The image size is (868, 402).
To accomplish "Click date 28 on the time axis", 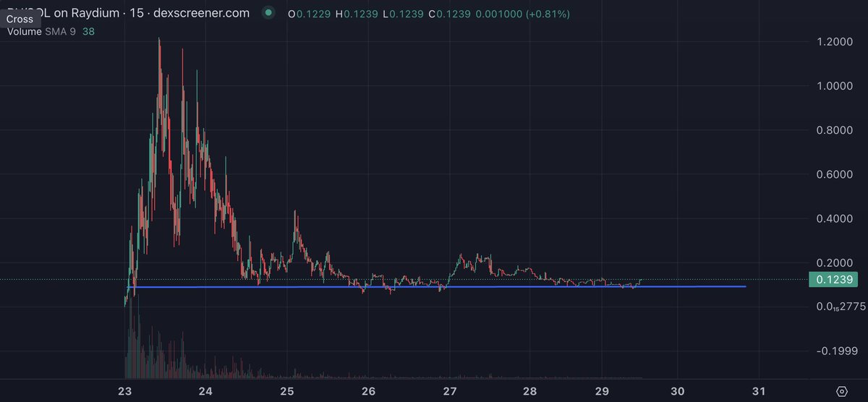I will (530, 391).
